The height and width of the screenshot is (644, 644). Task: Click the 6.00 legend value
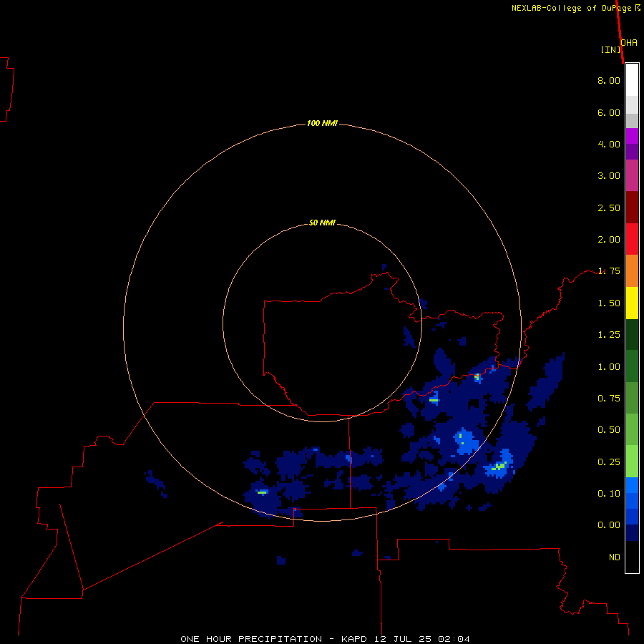pyautogui.click(x=609, y=112)
